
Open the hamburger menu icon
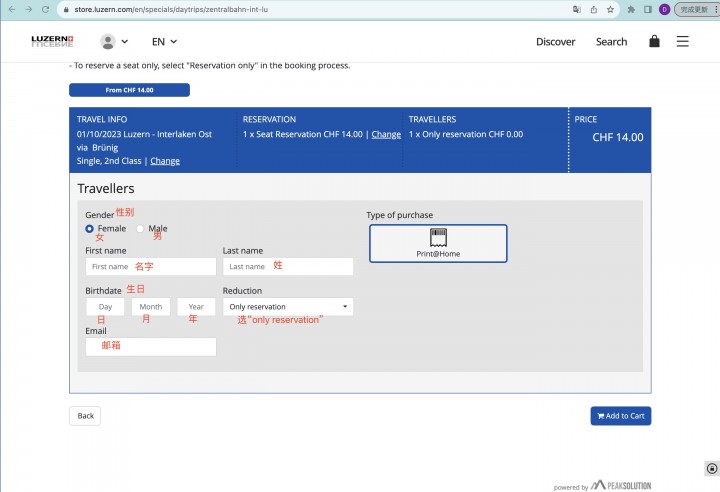682,41
